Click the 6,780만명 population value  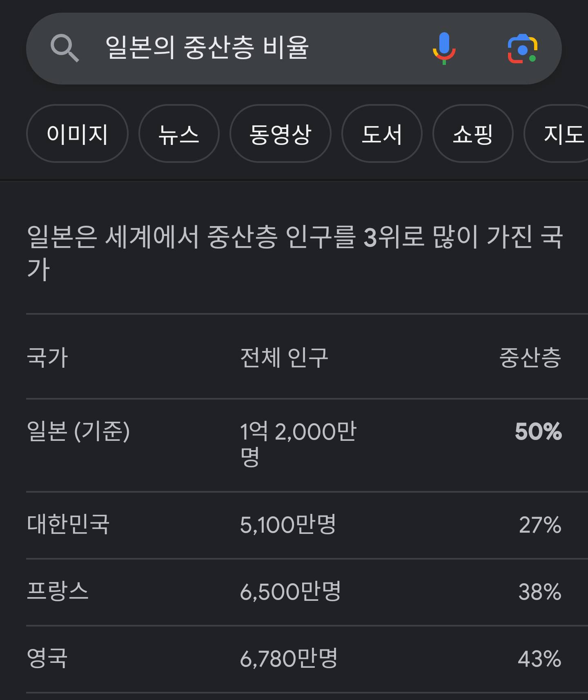pos(289,658)
